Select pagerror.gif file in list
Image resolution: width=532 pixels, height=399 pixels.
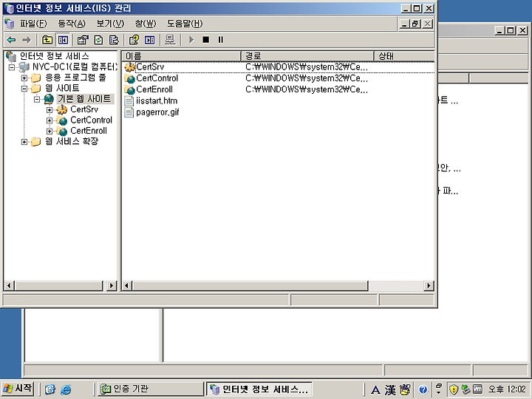(x=157, y=112)
